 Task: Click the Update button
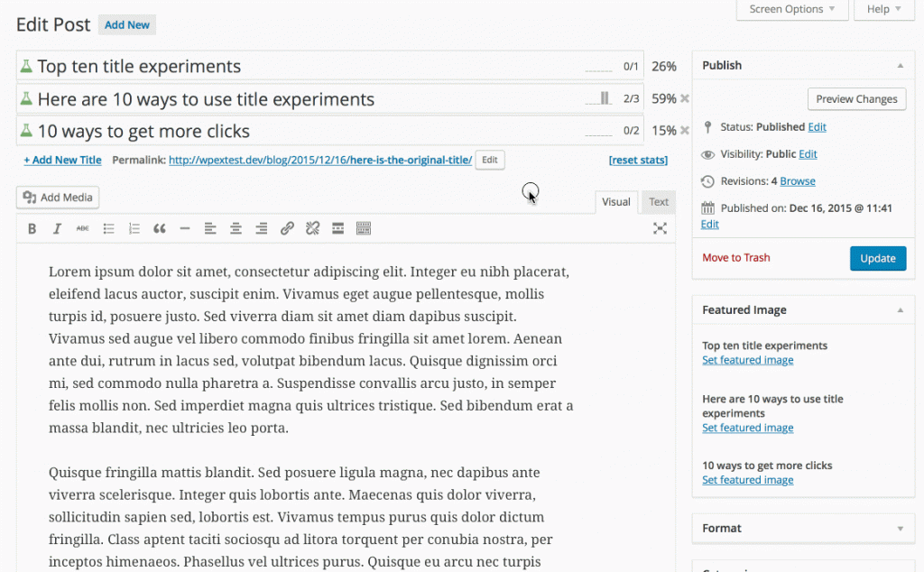click(x=877, y=258)
